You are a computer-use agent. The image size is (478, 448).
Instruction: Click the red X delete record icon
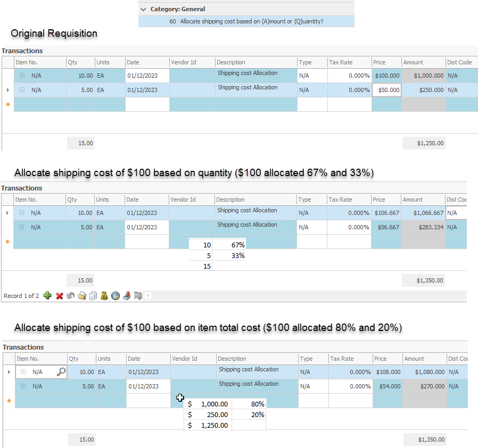coord(59,296)
